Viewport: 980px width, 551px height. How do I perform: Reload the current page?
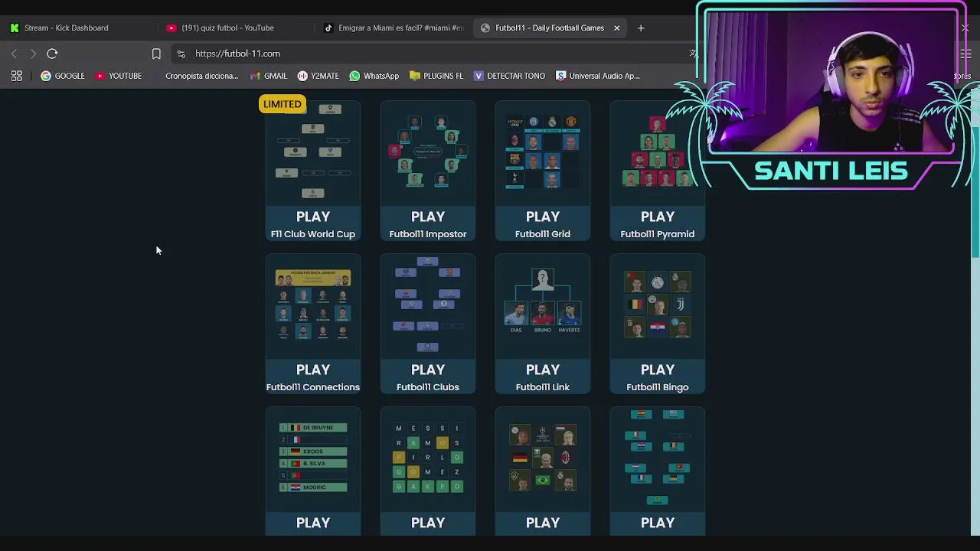(52, 54)
